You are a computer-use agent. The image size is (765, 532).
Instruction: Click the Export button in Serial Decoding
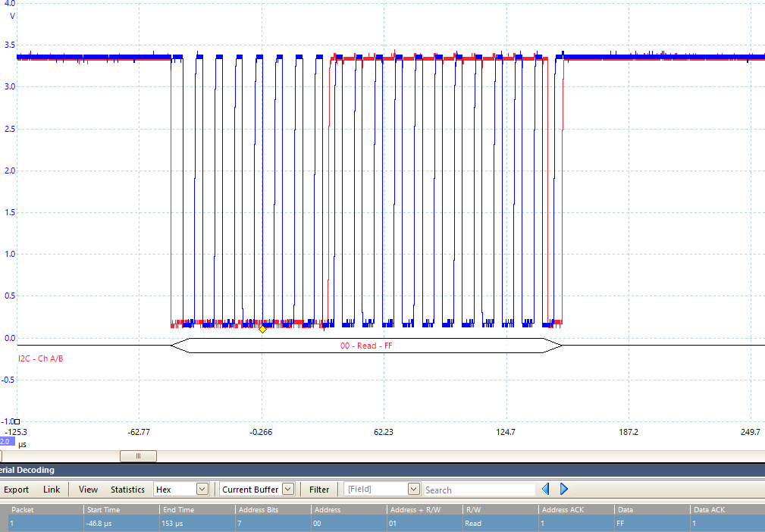(16, 490)
